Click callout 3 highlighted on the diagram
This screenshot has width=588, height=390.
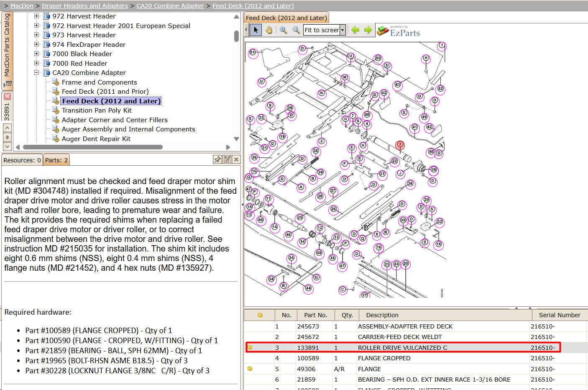click(x=400, y=144)
